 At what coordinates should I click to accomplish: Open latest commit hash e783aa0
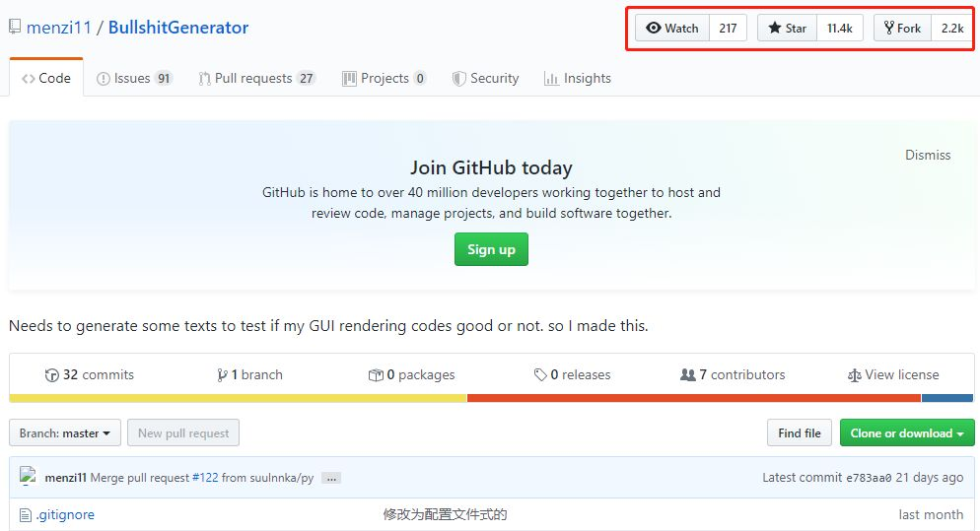pyautogui.click(x=869, y=478)
